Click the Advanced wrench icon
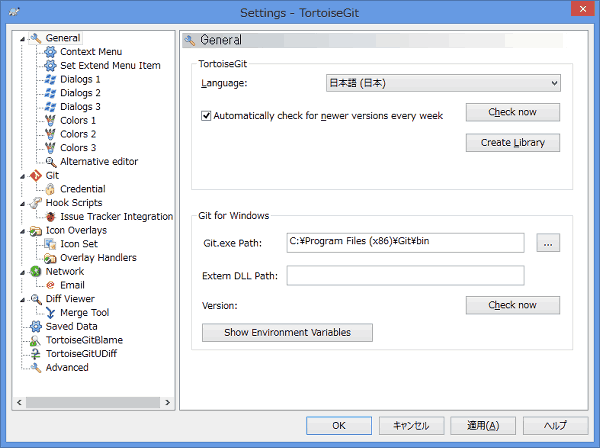 [x=36, y=368]
